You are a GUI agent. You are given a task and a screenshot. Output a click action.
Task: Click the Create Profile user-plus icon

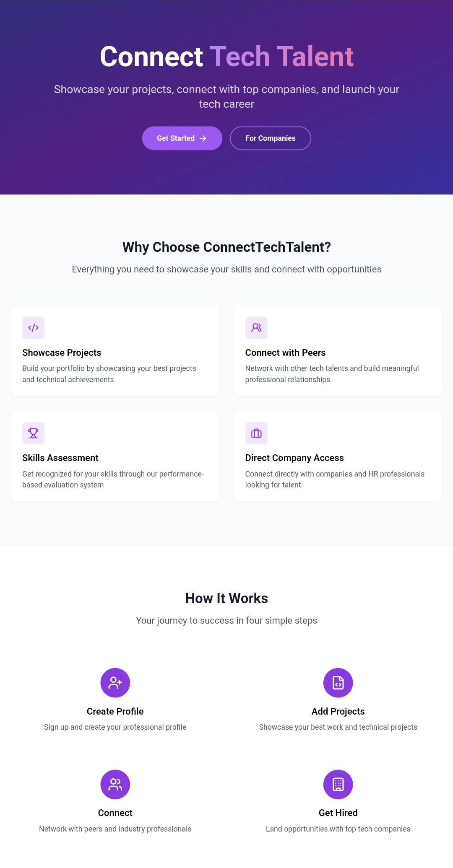coord(115,683)
